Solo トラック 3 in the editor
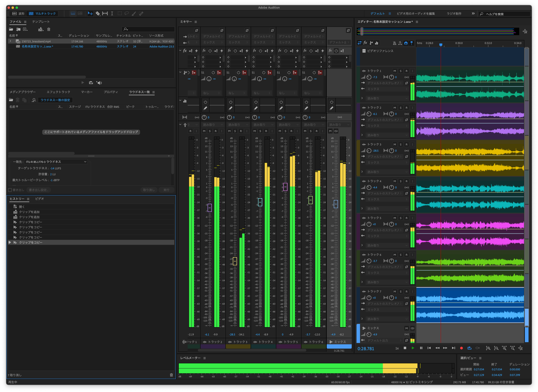Image resolution: width=538 pixels, height=392 pixels. click(400, 145)
